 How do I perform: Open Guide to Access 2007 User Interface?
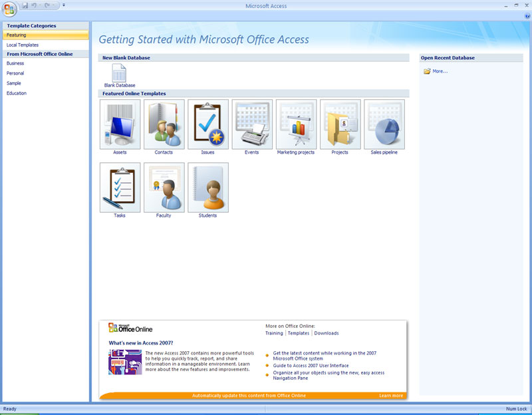pos(311,366)
